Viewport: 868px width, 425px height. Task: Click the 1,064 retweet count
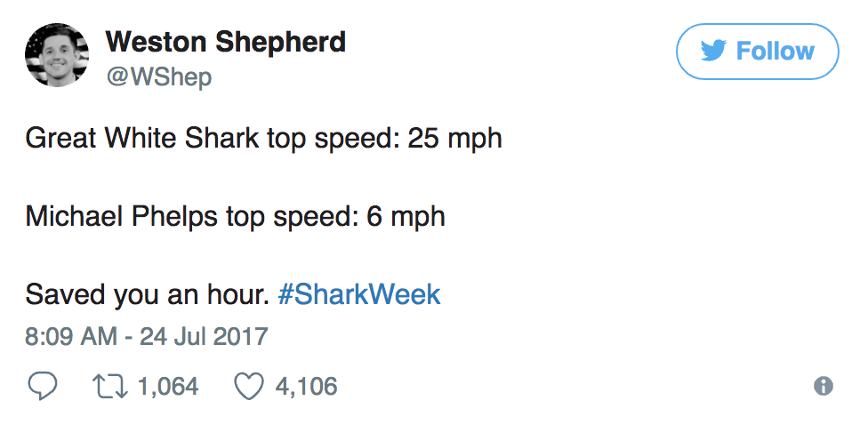click(x=167, y=386)
